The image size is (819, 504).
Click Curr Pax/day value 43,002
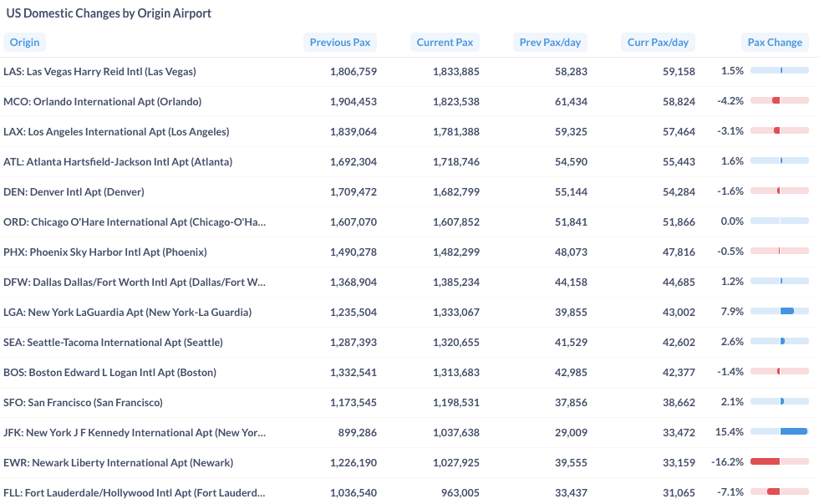click(679, 313)
